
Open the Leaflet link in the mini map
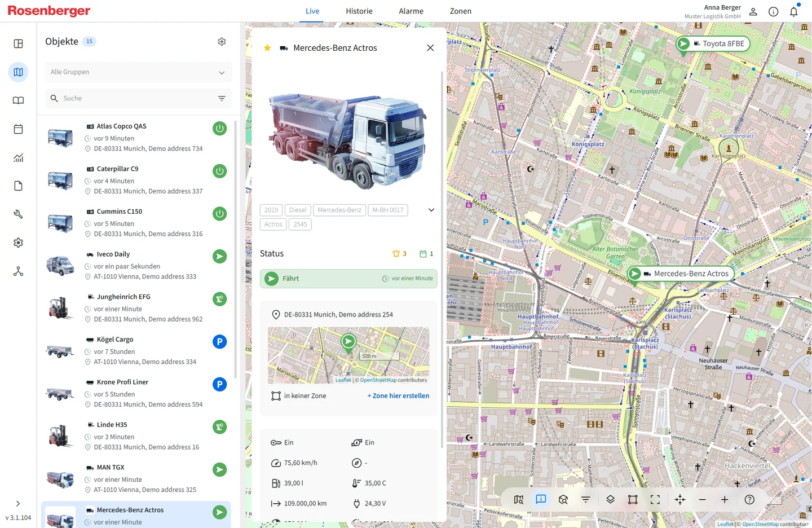pos(343,380)
